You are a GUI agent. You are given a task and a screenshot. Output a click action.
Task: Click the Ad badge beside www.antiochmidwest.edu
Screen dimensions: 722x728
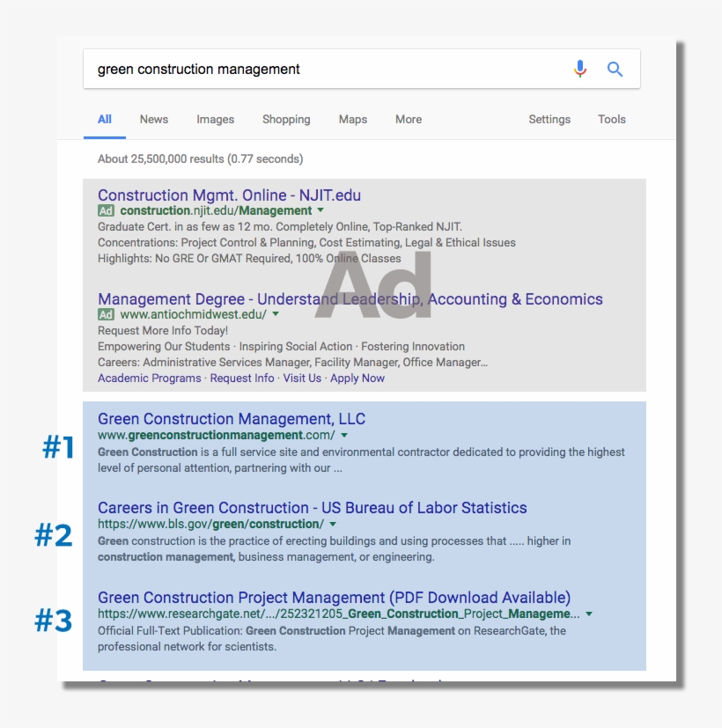point(107,314)
